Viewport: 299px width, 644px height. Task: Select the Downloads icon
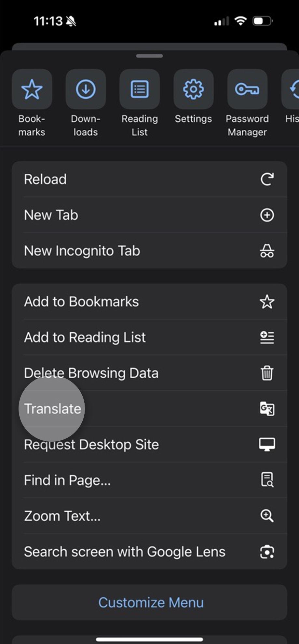pyautogui.click(x=85, y=90)
